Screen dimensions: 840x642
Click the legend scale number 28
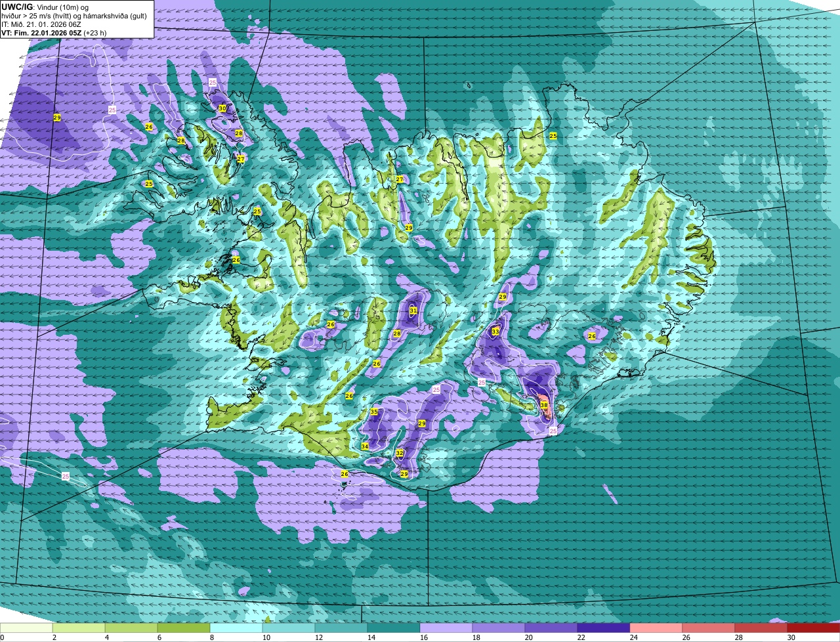click(x=739, y=637)
